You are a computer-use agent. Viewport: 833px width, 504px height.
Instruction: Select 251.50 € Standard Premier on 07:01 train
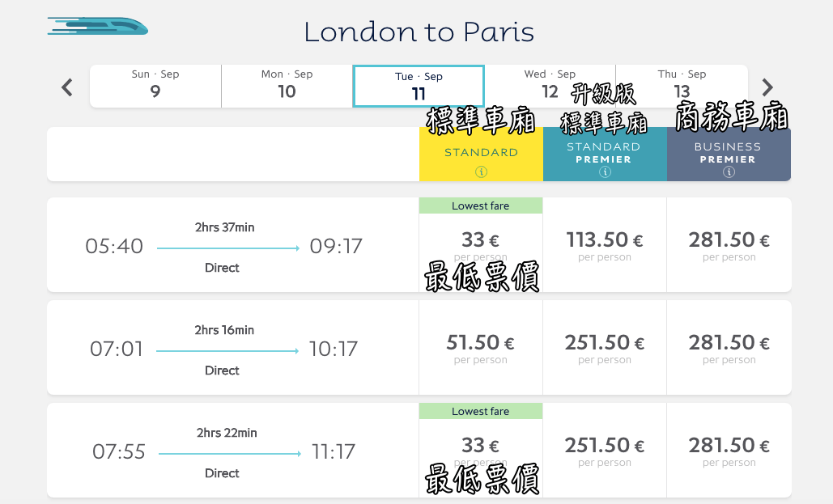tap(605, 348)
